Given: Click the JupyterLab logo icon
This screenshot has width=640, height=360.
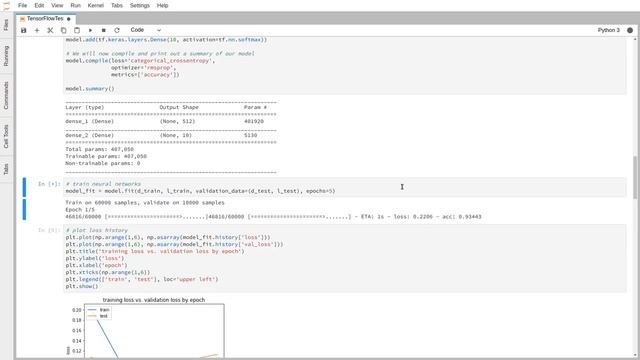Looking at the screenshot, I should coord(7,6).
